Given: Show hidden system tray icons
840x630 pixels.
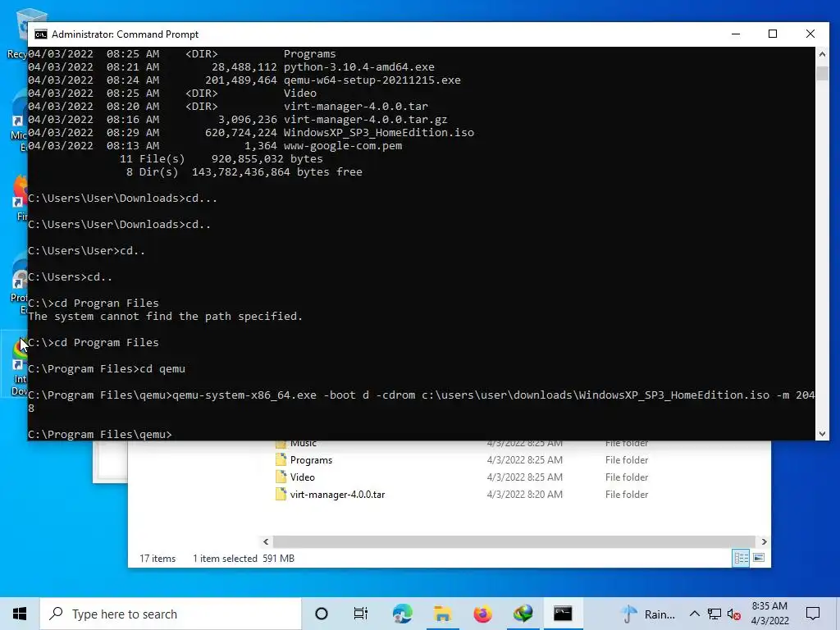Looking at the screenshot, I should click(x=694, y=614).
